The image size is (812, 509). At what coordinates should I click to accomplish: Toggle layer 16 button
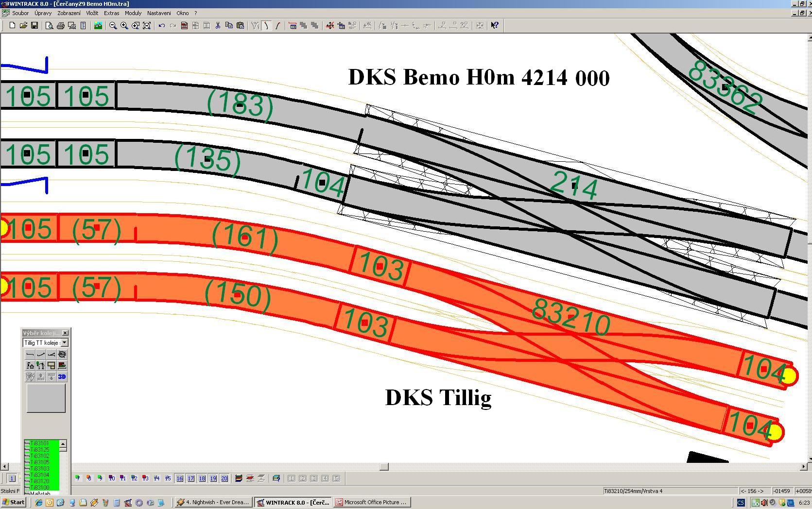(x=180, y=478)
